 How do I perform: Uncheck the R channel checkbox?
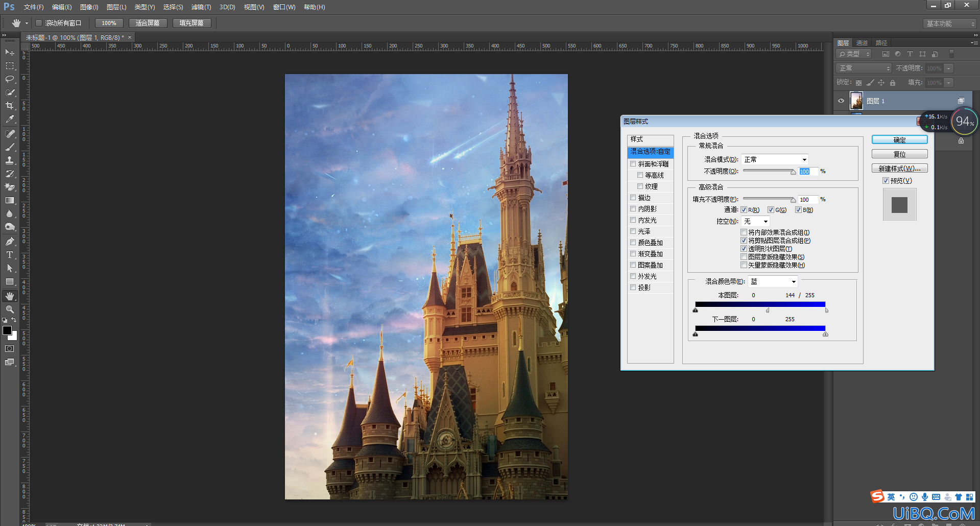[744, 210]
